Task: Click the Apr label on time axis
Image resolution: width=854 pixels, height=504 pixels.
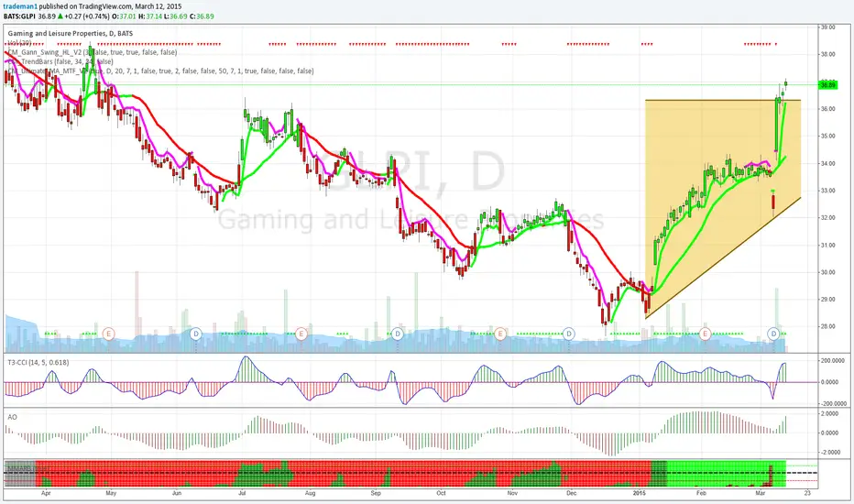Action: (x=46, y=493)
